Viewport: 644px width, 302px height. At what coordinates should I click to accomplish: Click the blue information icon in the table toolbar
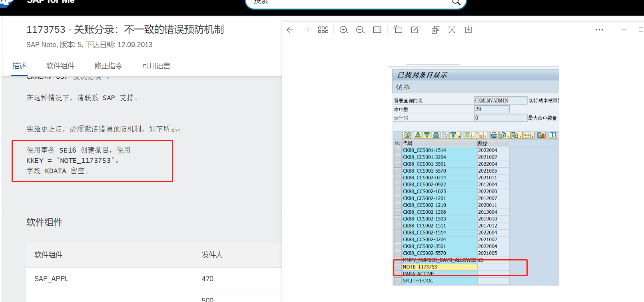(553, 135)
